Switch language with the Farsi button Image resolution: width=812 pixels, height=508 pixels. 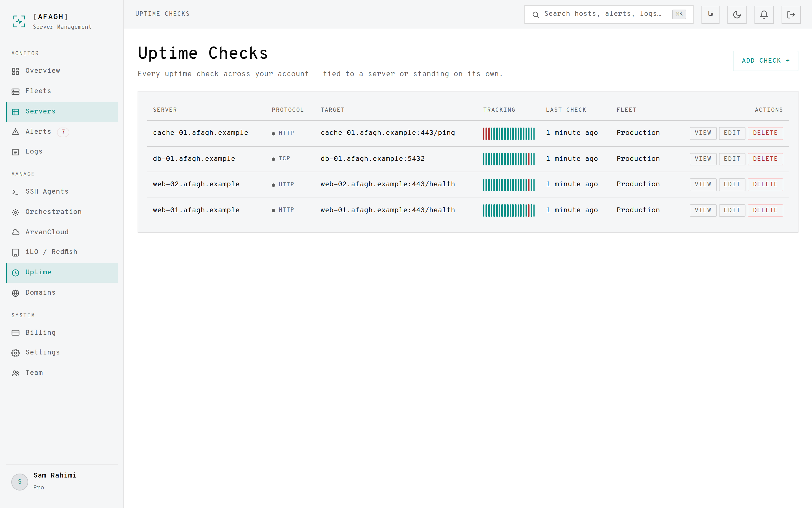tap(710, 14)
